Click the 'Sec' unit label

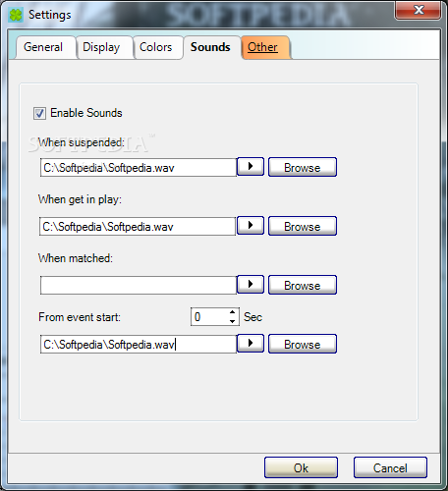pos(252,317)
